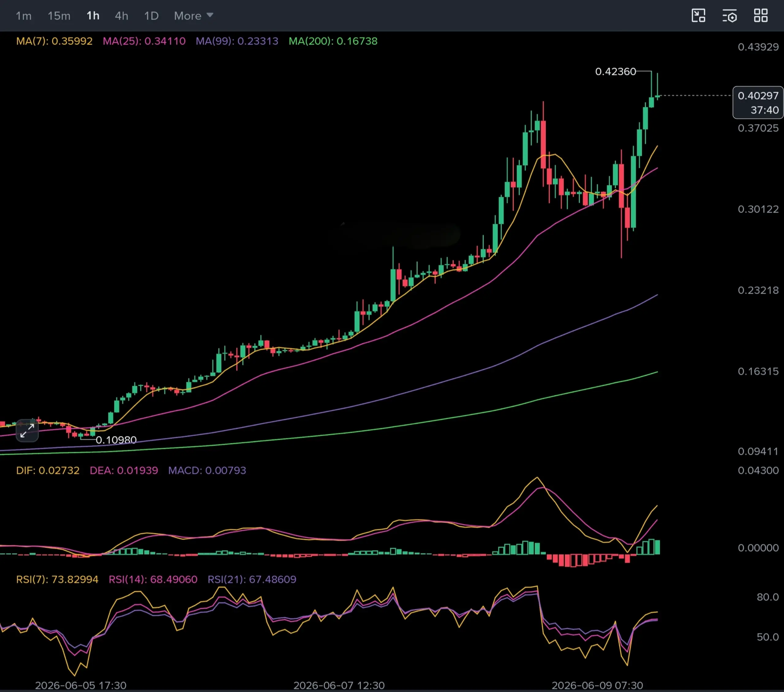Viewport: 784px width, 692px height.
Task: Click the MA(25) indicator label
Action: click(x=144, y=41)
